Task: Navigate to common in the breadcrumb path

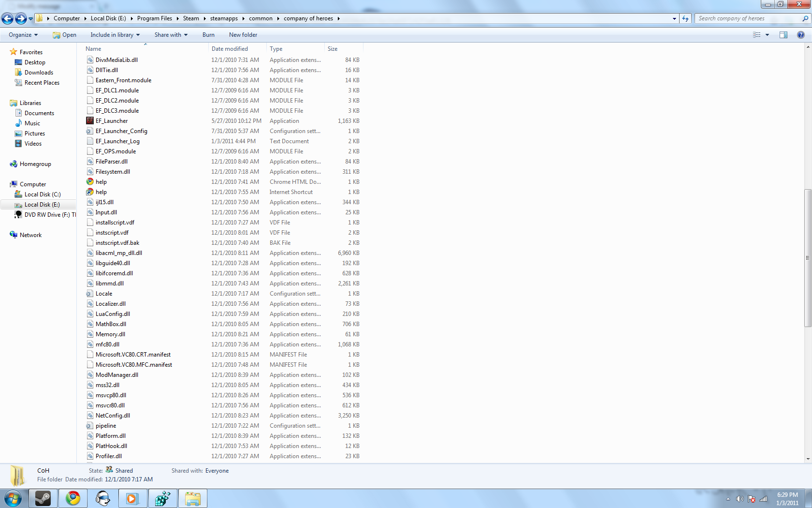Action: point(261,18)
